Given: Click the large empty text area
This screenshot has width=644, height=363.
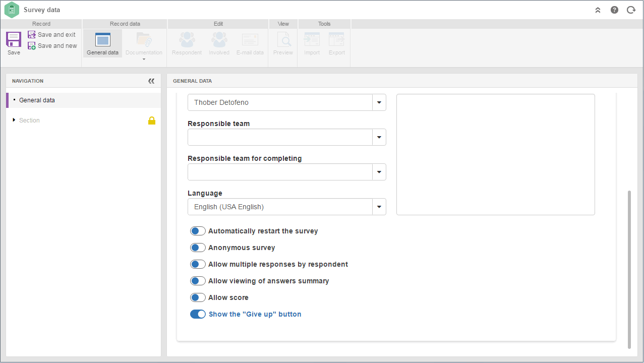Looking at the screenshot, I should tap(496, 154).
